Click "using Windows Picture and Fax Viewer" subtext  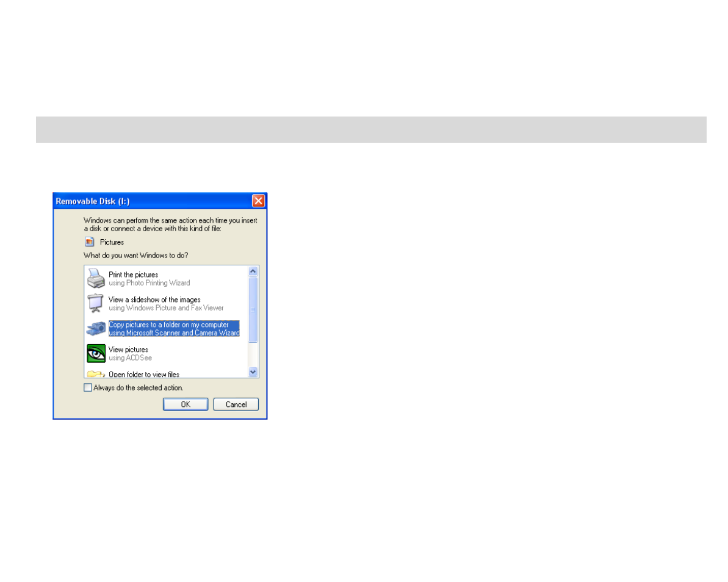pos(166,308)
